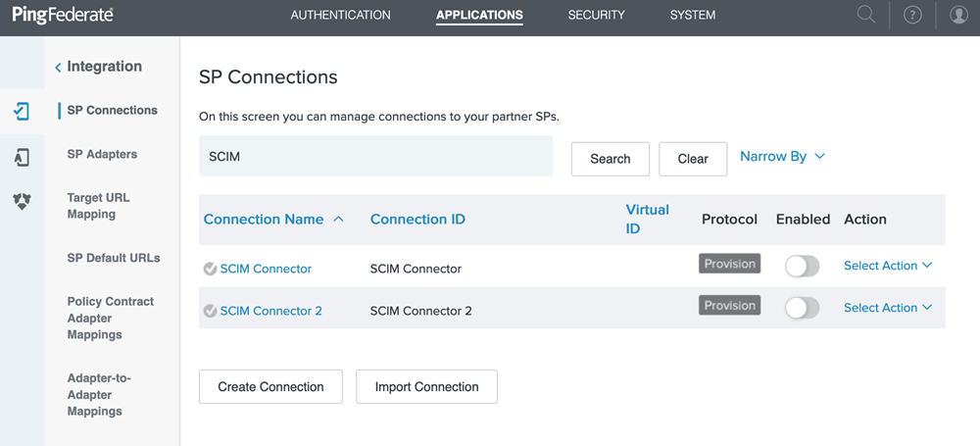Screen dimensions: 980x446
Task: Click the search magnifier icon in header
Action: pos(865,15)
